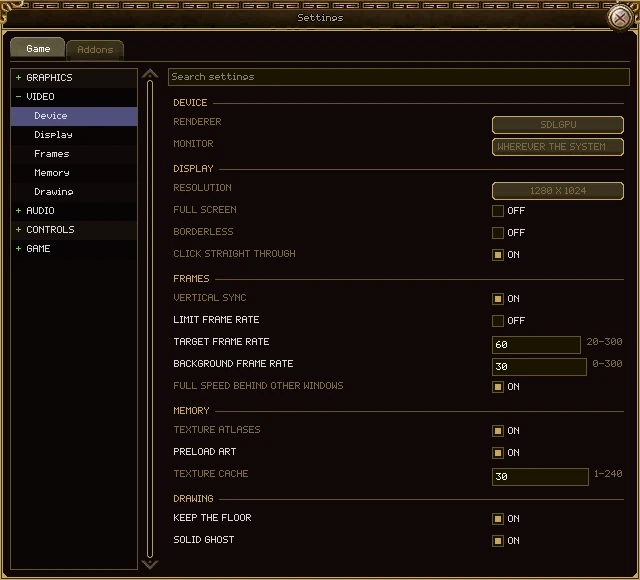Open the Addons tab
640x580 pixels.
95,50
